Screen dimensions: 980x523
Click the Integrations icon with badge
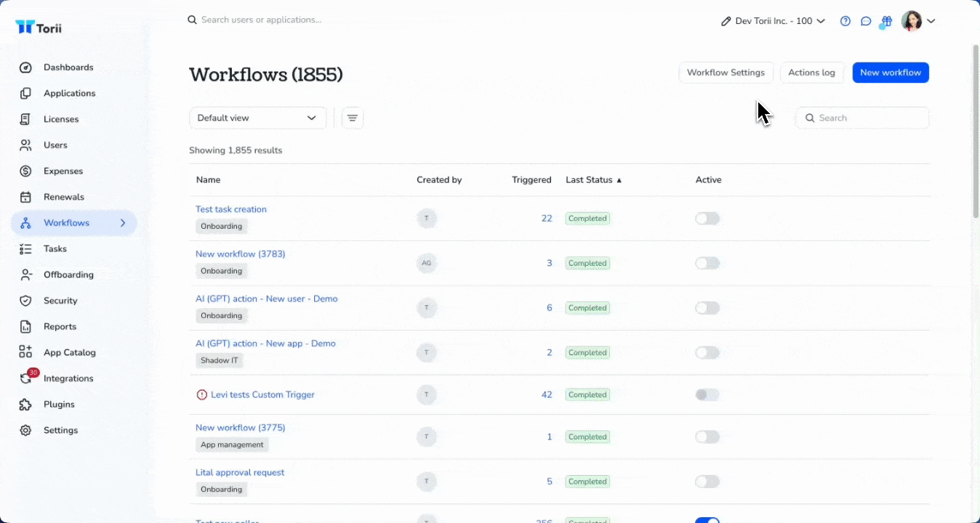[x=27, y=377]
